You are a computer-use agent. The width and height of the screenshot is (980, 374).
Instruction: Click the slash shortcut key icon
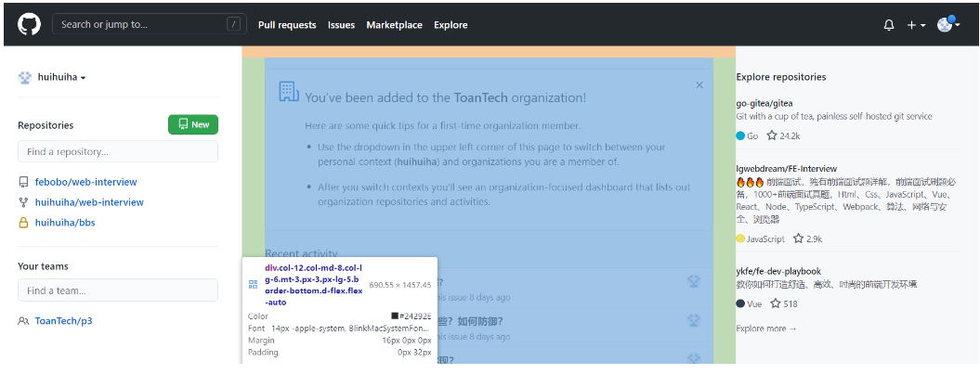point(234,24)
